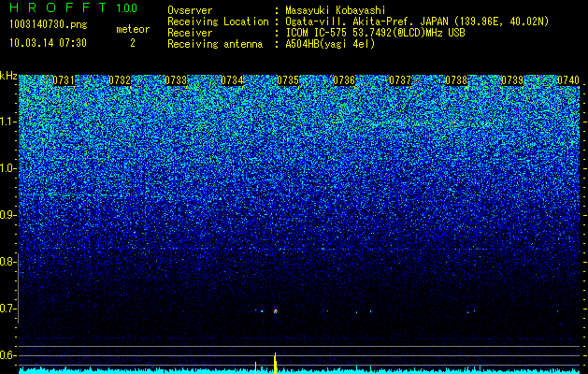The width and height of the screenshot is (588, 374).
Task: Click the 0734 time marker
Action: click(232, 80)
